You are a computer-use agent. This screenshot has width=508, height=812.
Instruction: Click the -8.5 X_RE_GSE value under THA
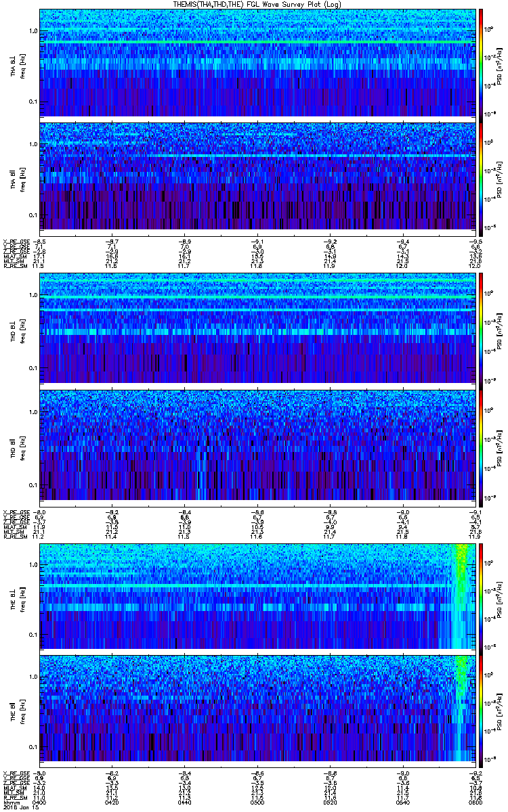(40, 241)
